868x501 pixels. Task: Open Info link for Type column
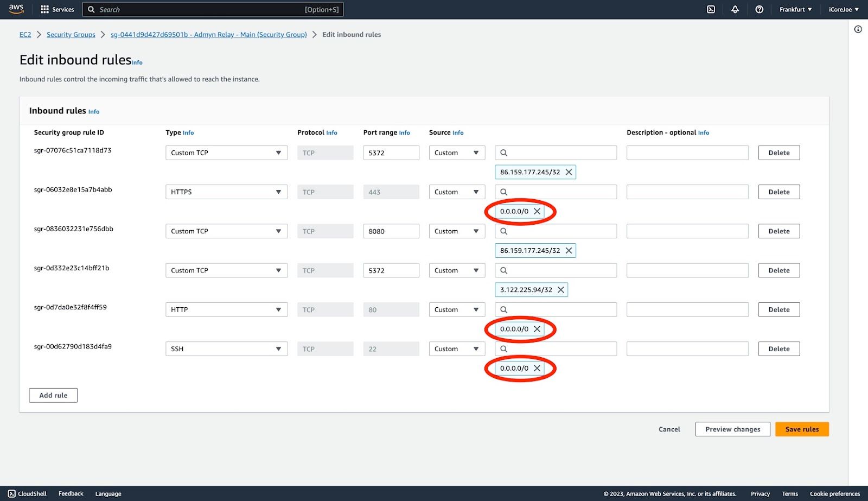188,132
